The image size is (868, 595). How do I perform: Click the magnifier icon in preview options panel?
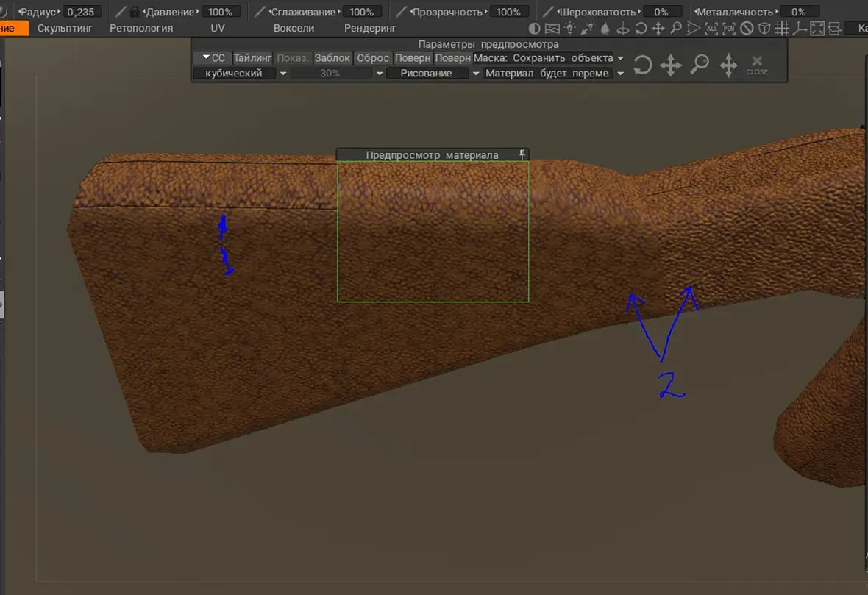tap(700, 65)
